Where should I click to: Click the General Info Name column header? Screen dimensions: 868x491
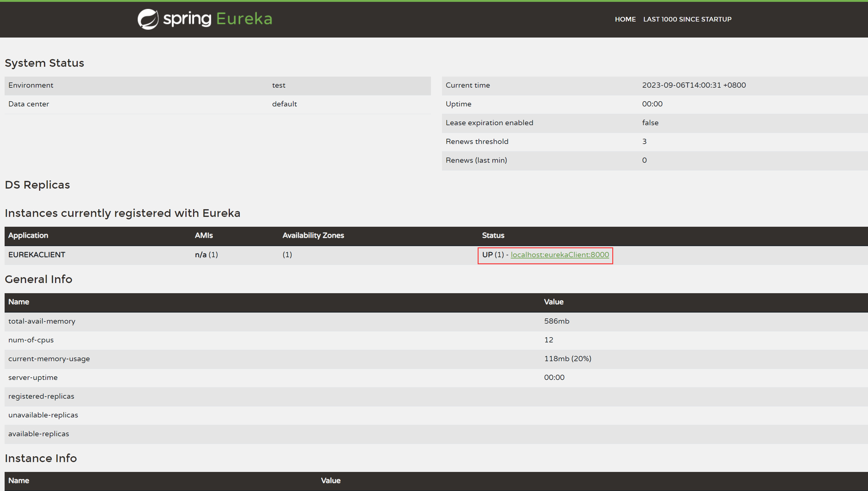(18, 302)
